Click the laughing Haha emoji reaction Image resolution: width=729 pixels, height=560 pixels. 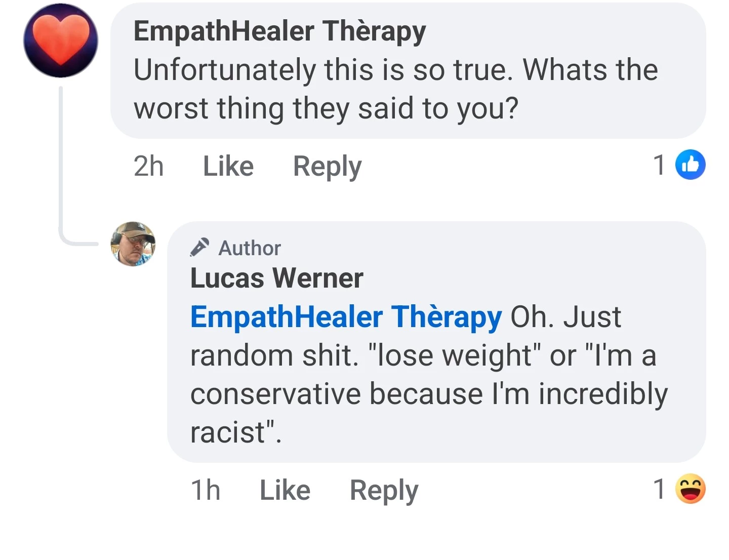pos(691,489)
